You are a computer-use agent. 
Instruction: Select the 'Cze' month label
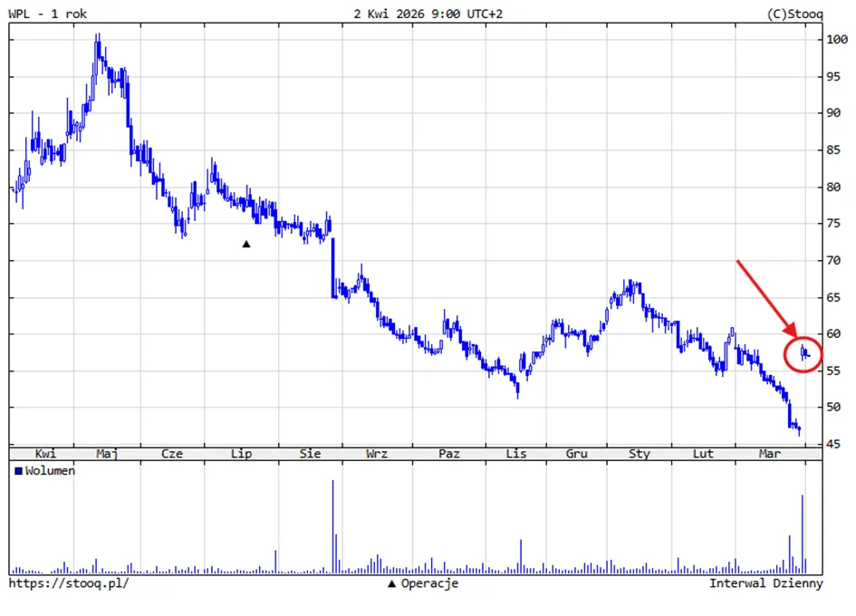[172, 453]
